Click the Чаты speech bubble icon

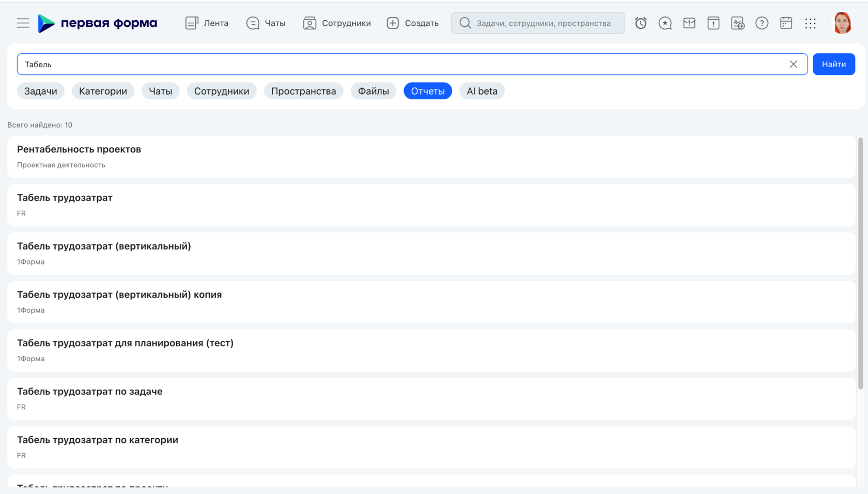point(253,23)
